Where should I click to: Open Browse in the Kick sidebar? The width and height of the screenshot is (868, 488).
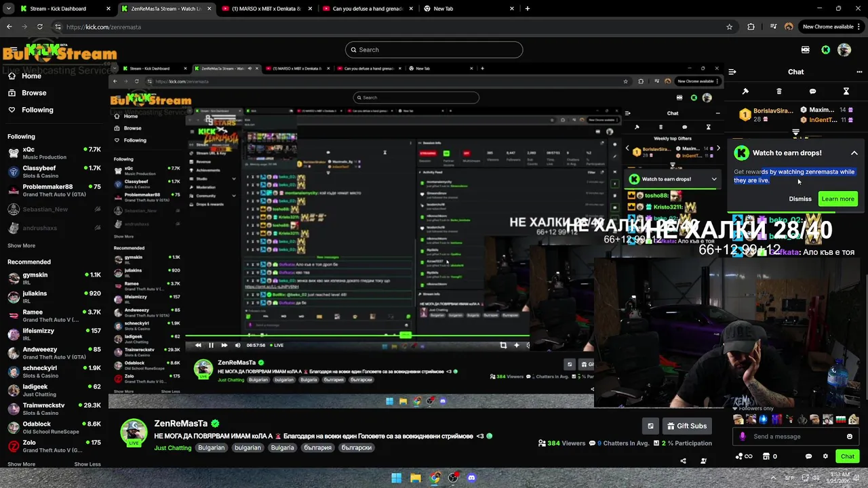27,93
